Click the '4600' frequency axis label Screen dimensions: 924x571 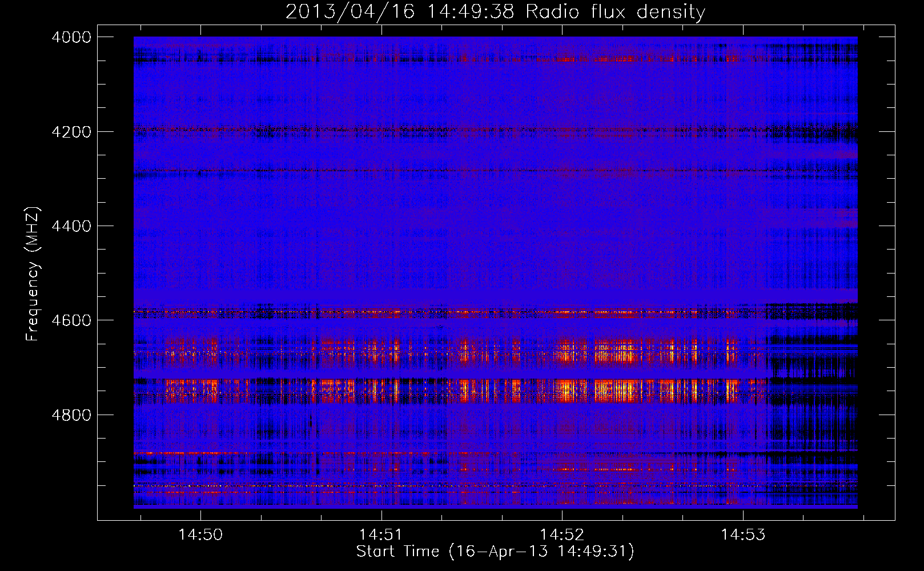(x=71, y=320)
